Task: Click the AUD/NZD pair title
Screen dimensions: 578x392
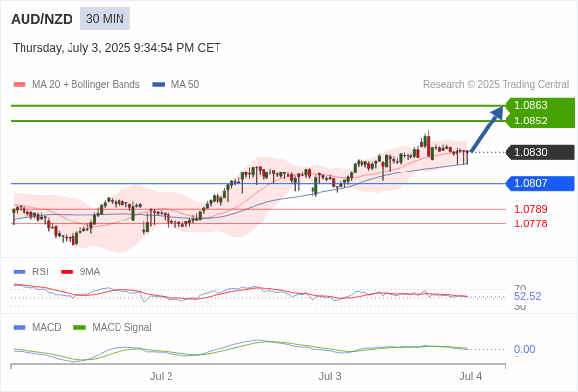Action: 42,19
